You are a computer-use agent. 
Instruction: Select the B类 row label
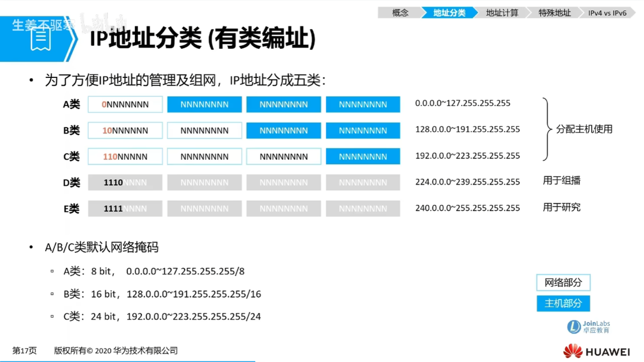coord(71,130)
